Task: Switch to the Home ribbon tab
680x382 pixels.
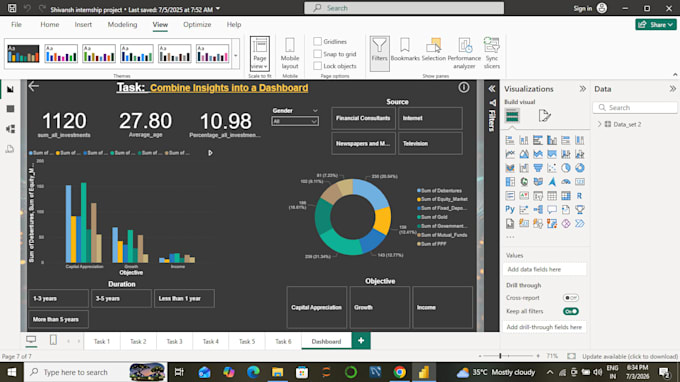Action: [x=49, y=25]
